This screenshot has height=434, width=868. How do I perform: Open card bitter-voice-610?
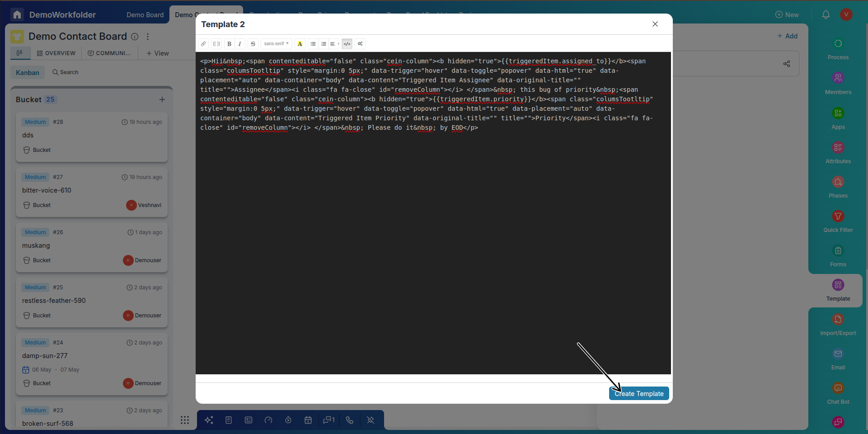click(92, 192)
